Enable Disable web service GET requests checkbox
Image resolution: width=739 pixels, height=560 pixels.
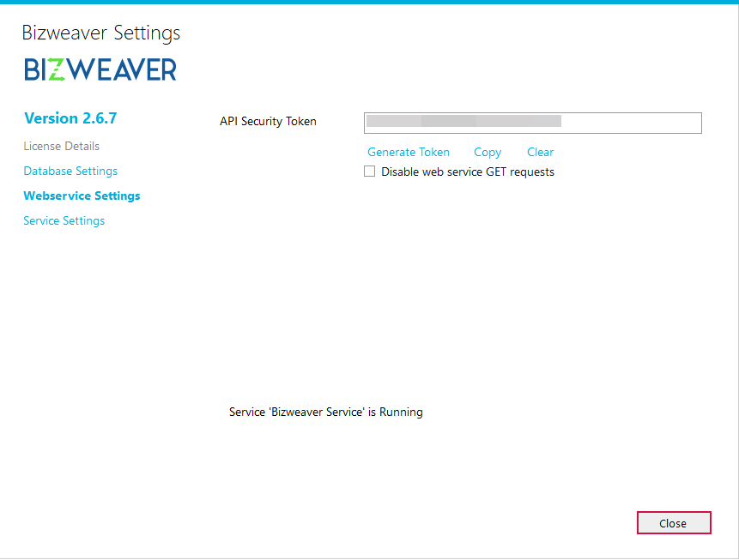(369, 172)
